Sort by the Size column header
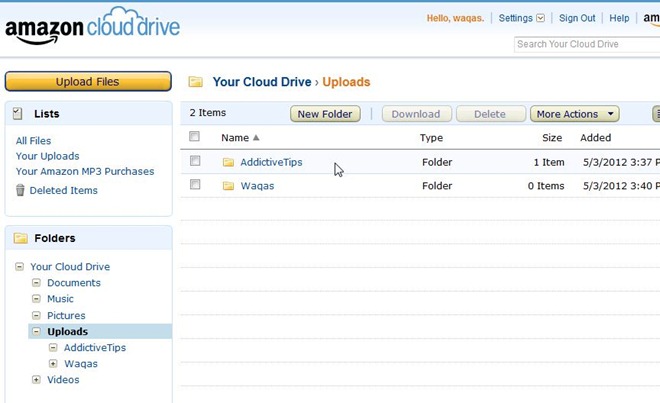The height and width of the screenshot is (403, 660). click(552, 138)
